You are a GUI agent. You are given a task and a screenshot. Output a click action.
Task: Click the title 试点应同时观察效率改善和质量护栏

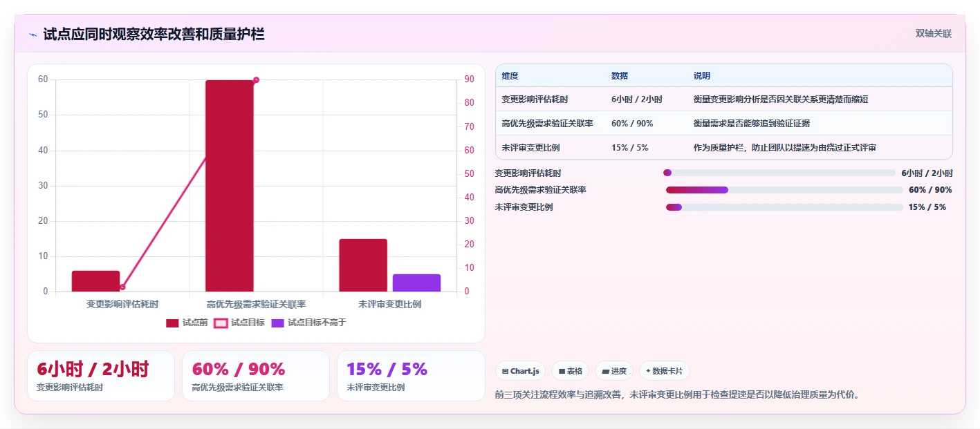click(x=154, y=35)
